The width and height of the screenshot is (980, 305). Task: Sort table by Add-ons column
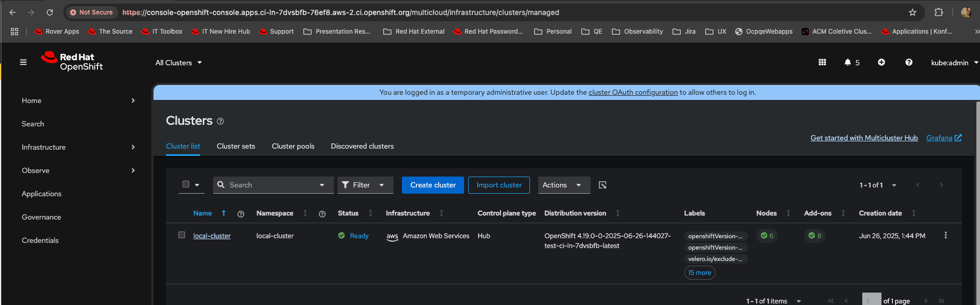(x=843, y=213)
